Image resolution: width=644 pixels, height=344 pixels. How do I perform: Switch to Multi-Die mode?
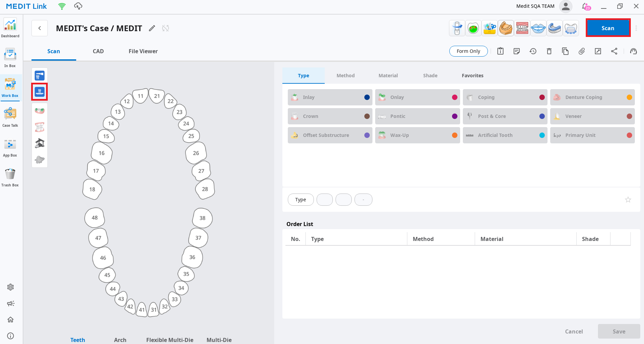click(219, 340)
